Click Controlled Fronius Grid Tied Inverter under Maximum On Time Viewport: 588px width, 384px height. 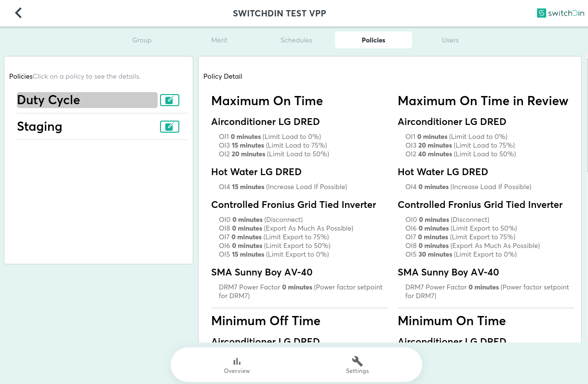[294, 205]
